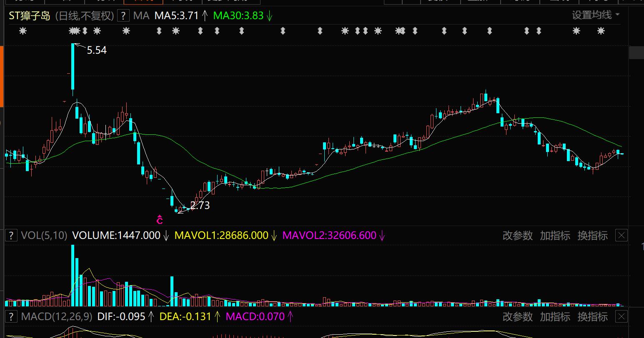Image resolution: width=644 pixels, height=338 pixels.
Task: Click 加指标 in the VOL panel
Action: 555,235
